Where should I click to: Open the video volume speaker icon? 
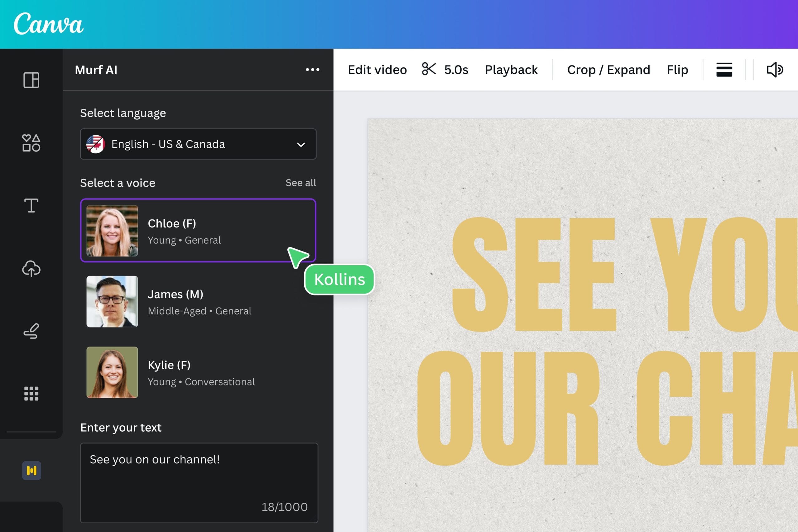[x=775, y=69]
